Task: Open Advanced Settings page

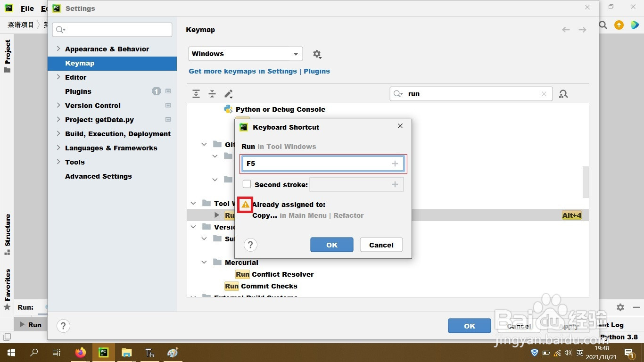Action: (x=99, y=176)
